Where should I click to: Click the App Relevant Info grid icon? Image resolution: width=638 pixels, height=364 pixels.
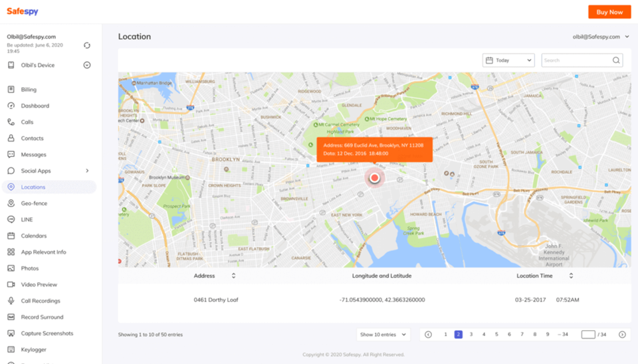tap(11, 252)
